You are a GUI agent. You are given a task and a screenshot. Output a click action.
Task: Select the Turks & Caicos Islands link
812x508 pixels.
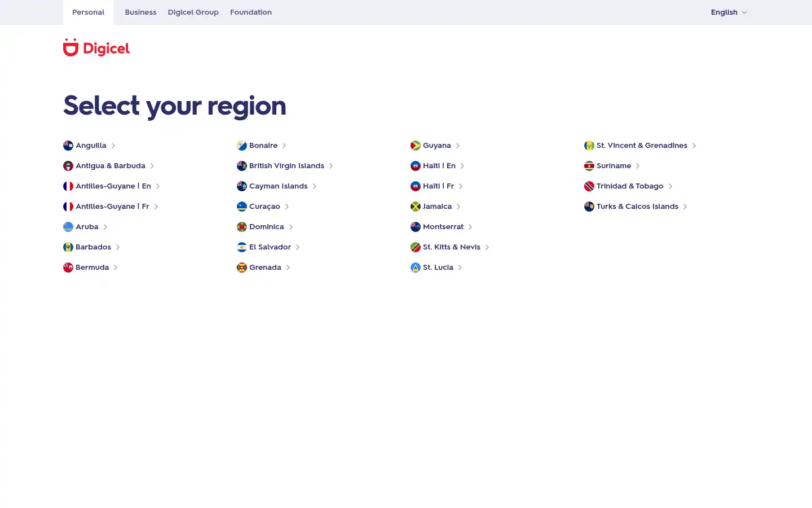coord(636,207)
